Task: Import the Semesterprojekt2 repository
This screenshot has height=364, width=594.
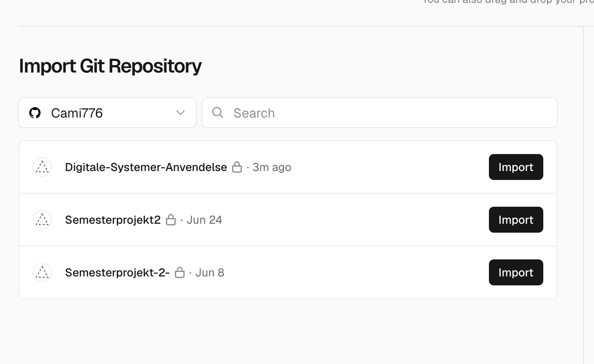Action: click(x=516, y=220)
